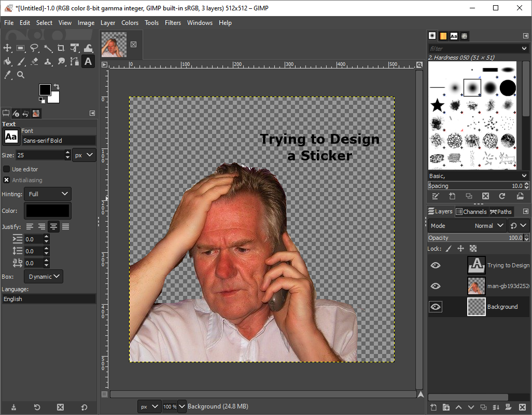Select the Fuzzy Select magic wand tool
The width and height of the screenshot is (532, 415).
click(x=48, y=48)
